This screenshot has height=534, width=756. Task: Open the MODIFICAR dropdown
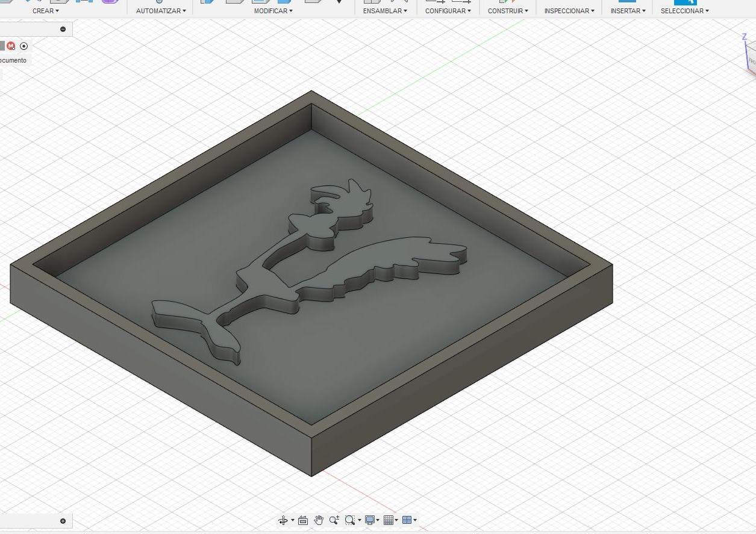(271, 10)
